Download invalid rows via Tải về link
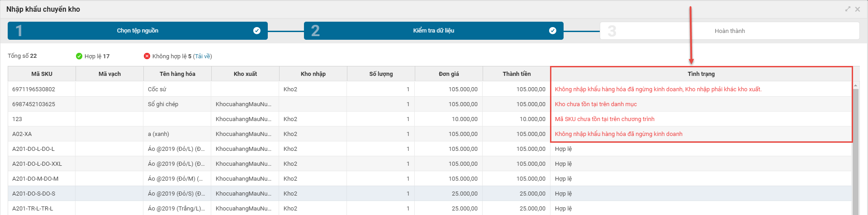 pos(203,56)
